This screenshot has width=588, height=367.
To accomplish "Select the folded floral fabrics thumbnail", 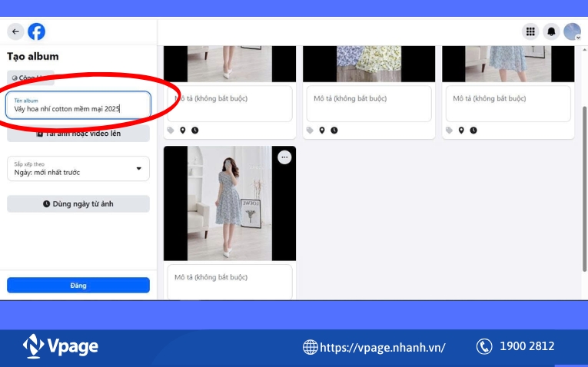I will [x=369, y=64].
